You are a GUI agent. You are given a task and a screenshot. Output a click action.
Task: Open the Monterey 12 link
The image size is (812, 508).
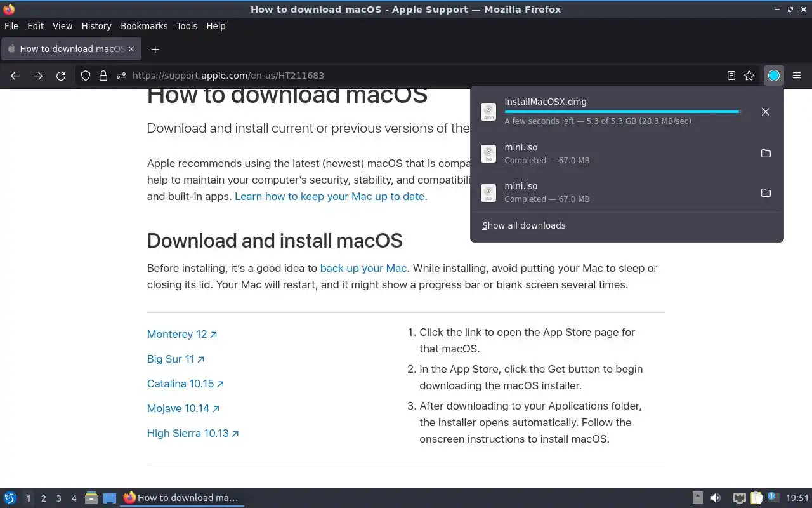tap(182, 334)
